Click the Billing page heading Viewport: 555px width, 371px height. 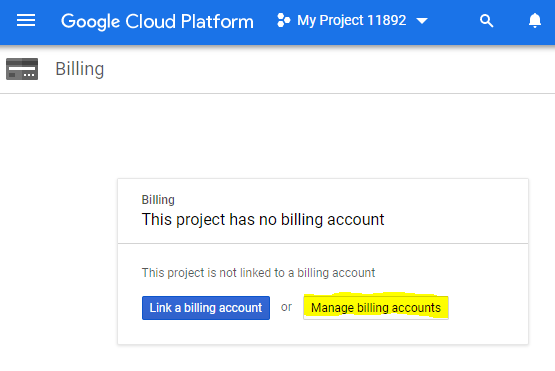[80, 69]
